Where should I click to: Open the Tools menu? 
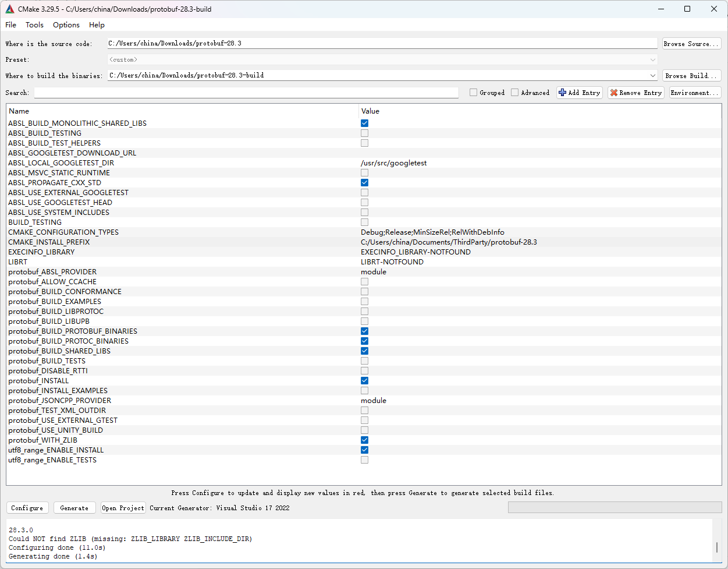click(34, 24)
